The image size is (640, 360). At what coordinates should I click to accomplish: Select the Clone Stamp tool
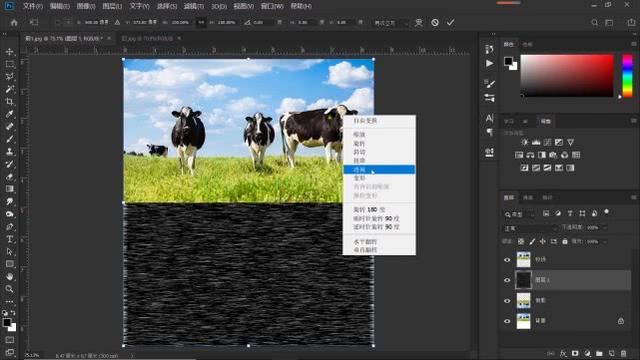pyautogui.click(x=10, y=151)
